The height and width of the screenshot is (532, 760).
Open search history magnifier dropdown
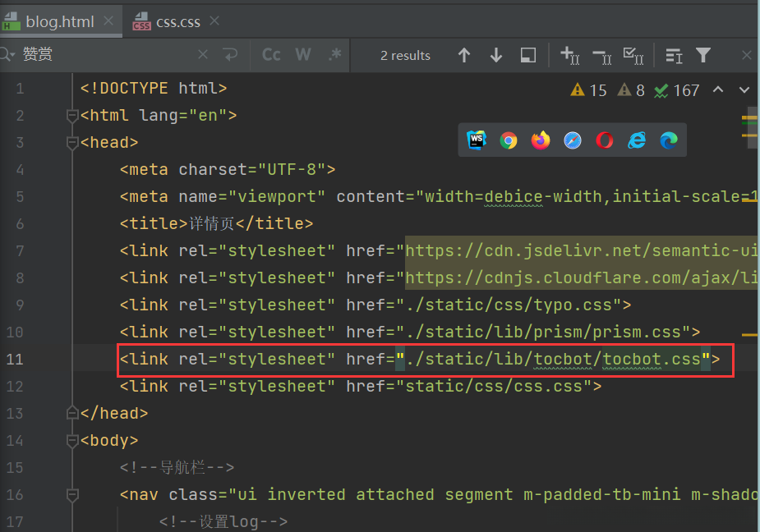7,54
